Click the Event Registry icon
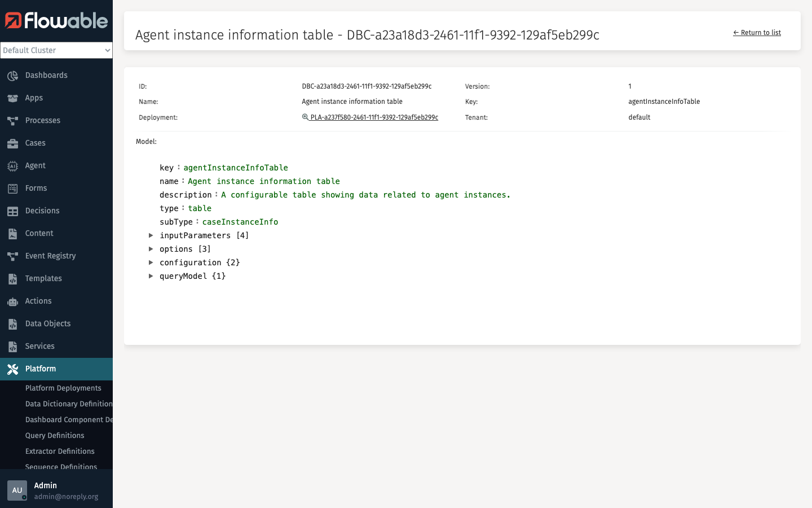 pyautogui.click(x=13, y=256)
